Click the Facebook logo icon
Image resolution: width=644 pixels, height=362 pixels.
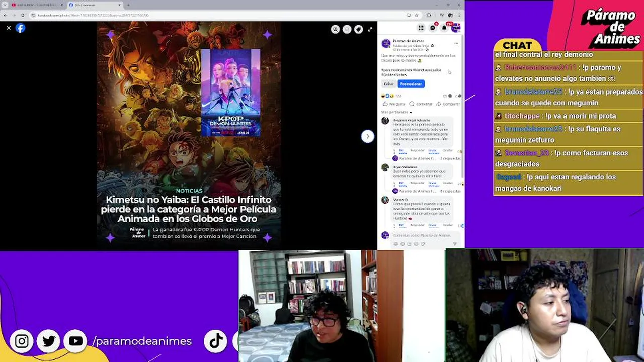coord(20,28)
